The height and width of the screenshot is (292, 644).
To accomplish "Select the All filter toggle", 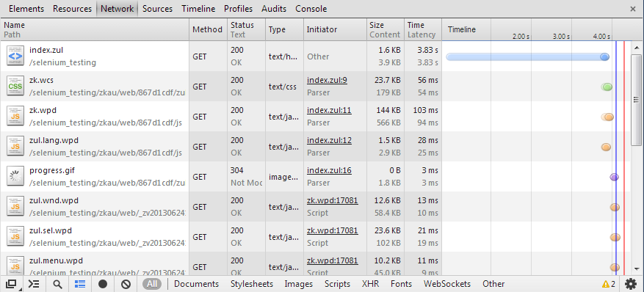I will [152, 284].
